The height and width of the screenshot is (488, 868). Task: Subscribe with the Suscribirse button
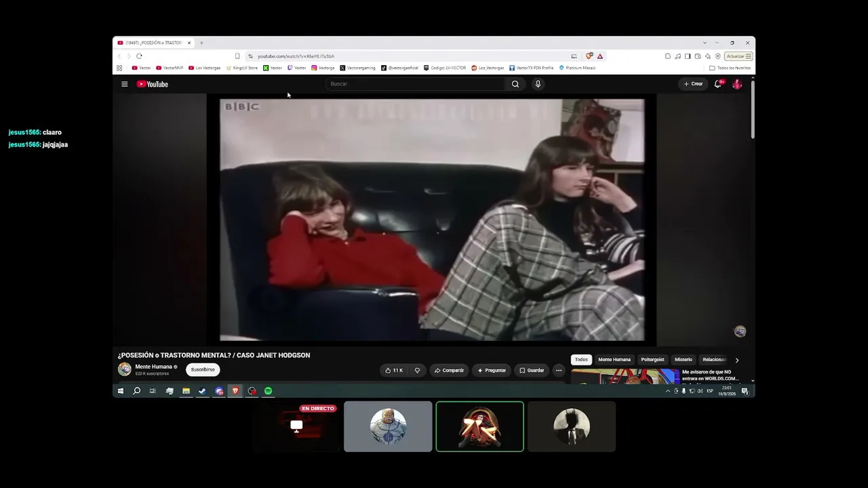coord(203,370)
